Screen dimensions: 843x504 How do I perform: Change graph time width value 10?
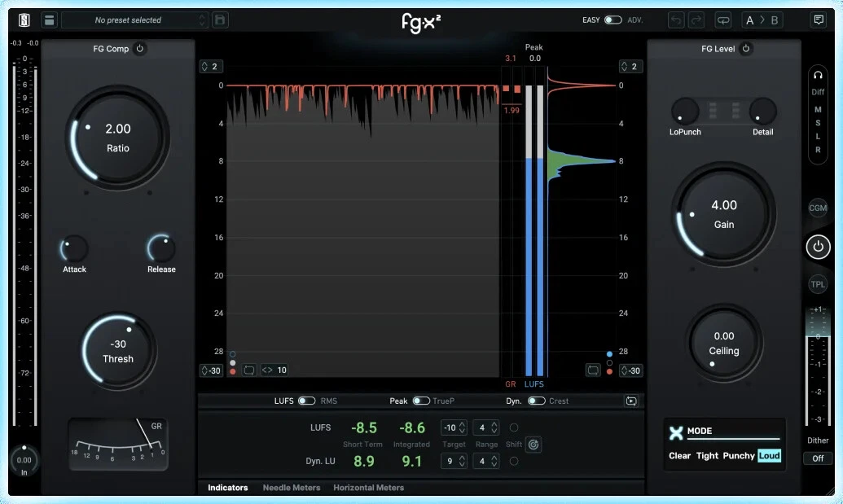pyautogui.click(x=274, y=370)
